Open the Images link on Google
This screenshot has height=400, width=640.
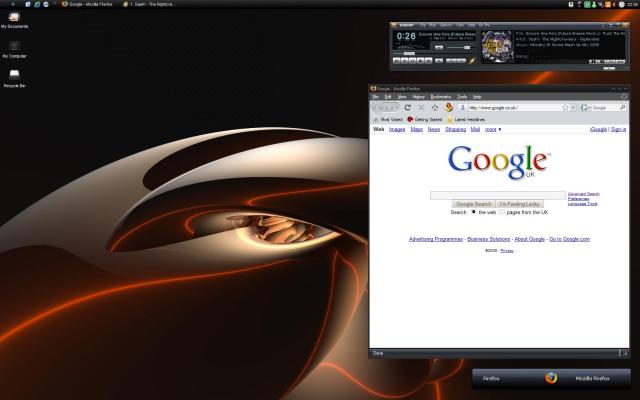(397, 129)
